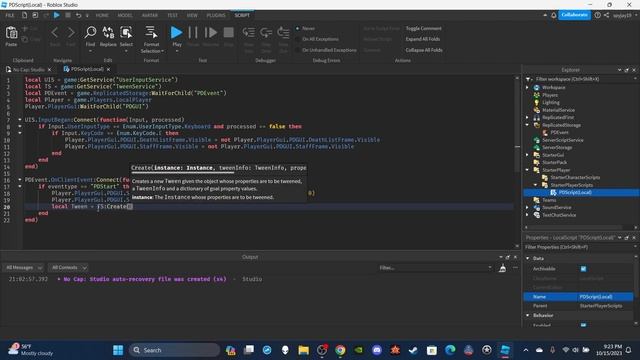Switch to the PLUGINS ribbon tab

[216, 15]
